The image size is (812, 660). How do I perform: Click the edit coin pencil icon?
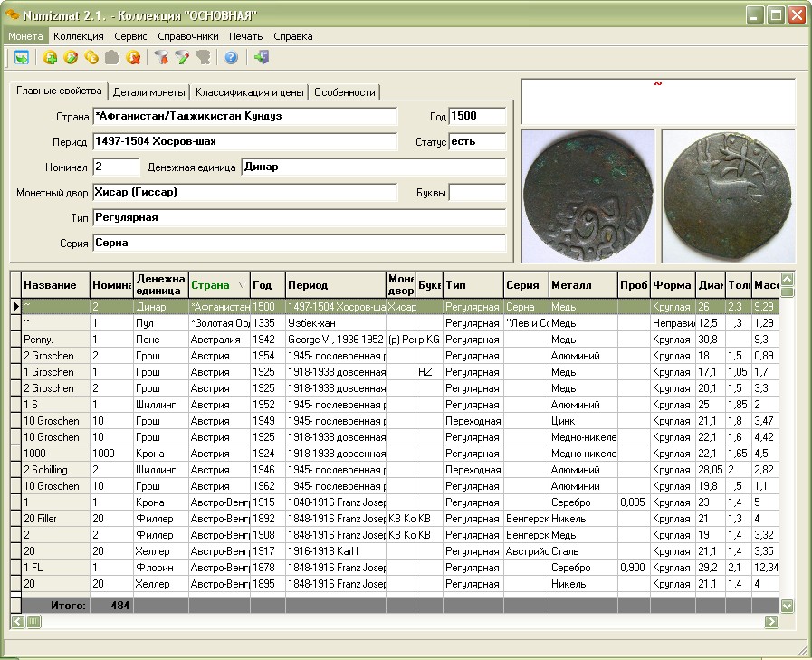tap(71, 57)
